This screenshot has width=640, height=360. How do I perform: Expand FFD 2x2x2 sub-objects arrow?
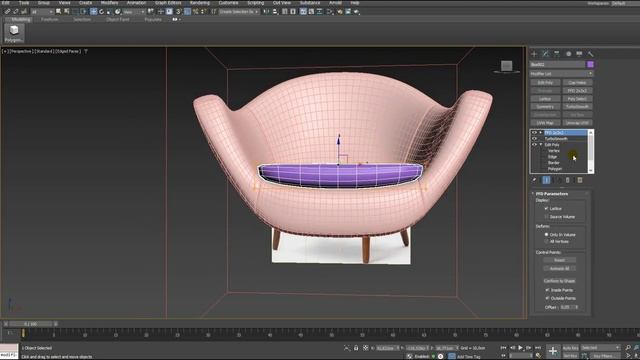541,133
